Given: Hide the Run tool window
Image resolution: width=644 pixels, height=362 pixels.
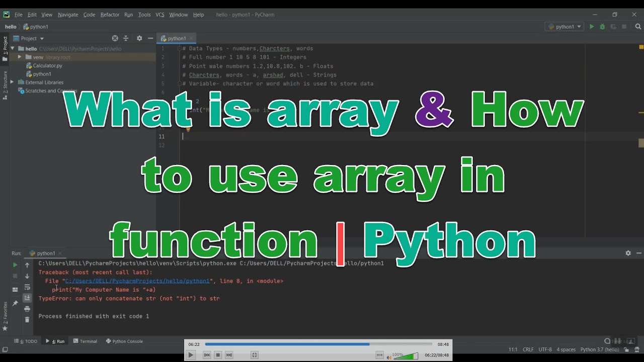Looking at the screenshot, I should point(638,253).
